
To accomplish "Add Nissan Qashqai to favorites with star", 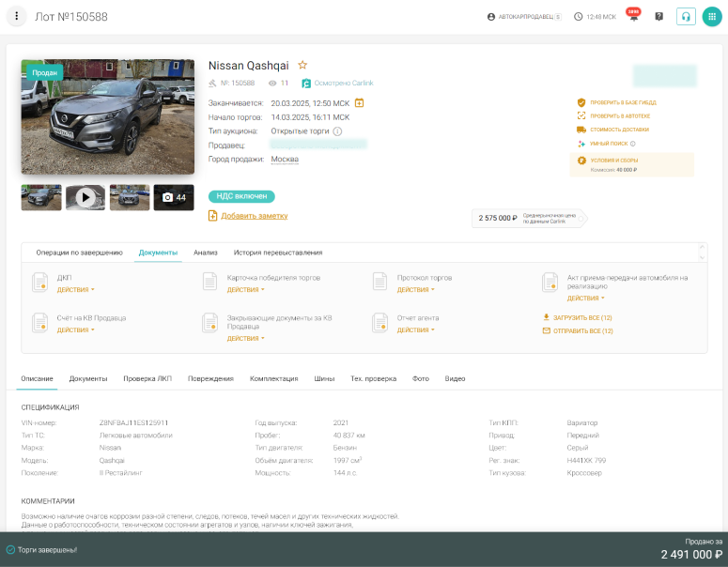I will point(302,65).
